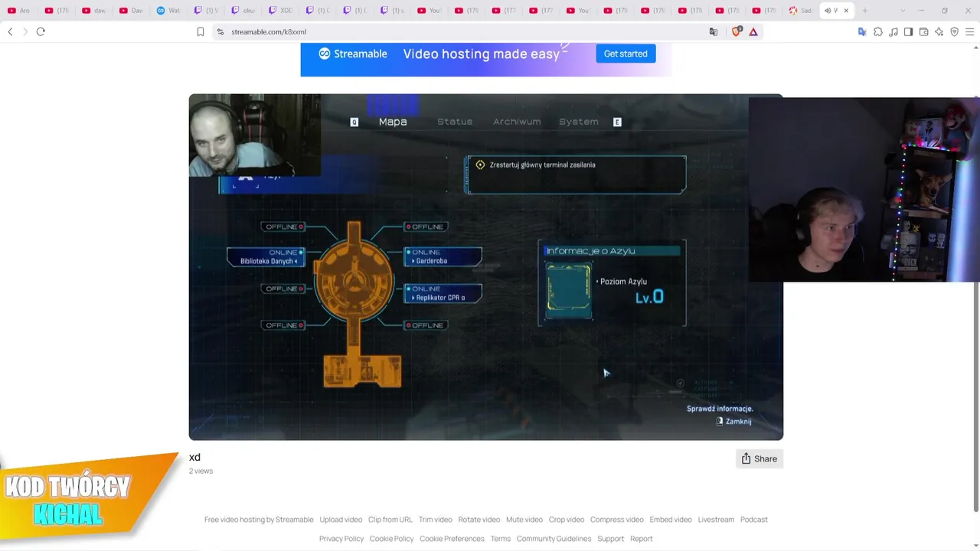Open the Status tab in the game video

tap(455, 122)
